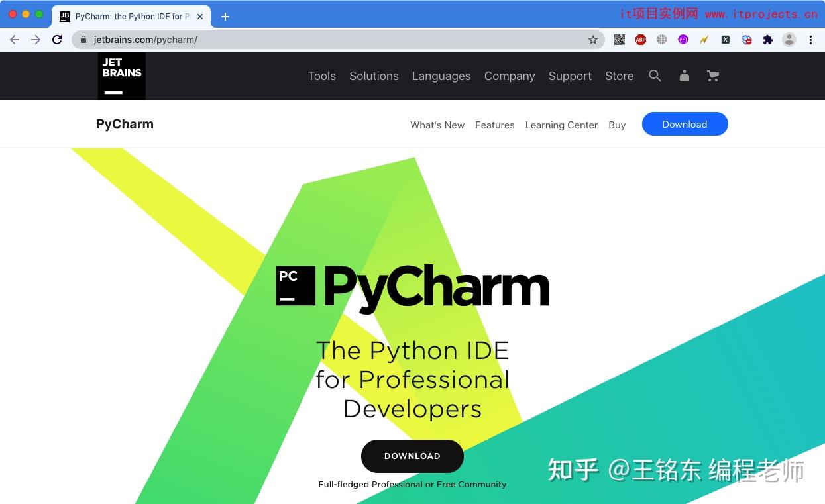Open the Chrome profile avatar
825x504 pixels.
coord(789,40)
